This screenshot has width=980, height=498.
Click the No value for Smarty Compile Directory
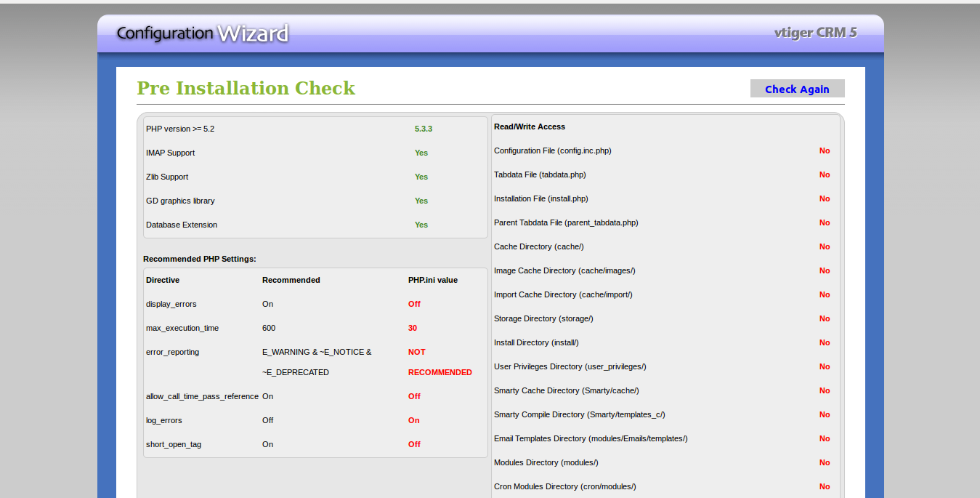pos(825,414)
